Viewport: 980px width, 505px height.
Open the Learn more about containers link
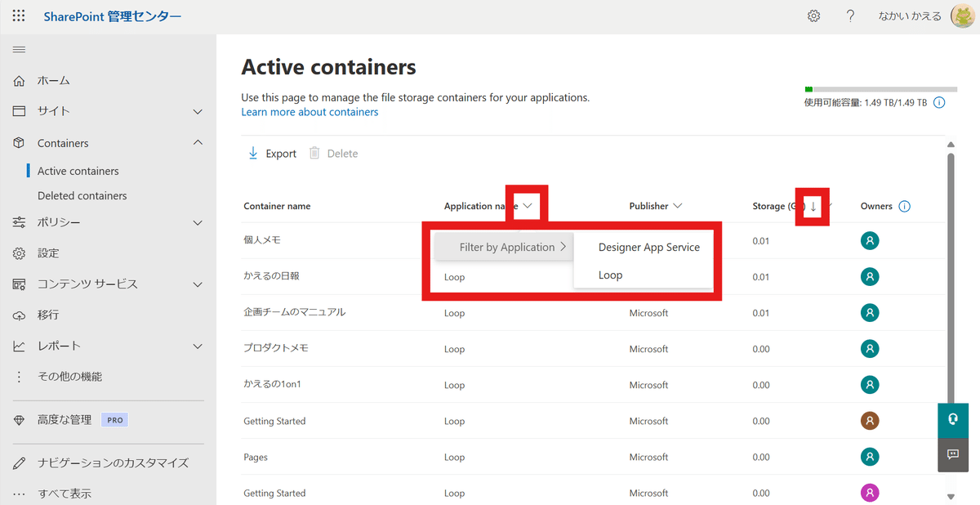[x=310, y=112]
